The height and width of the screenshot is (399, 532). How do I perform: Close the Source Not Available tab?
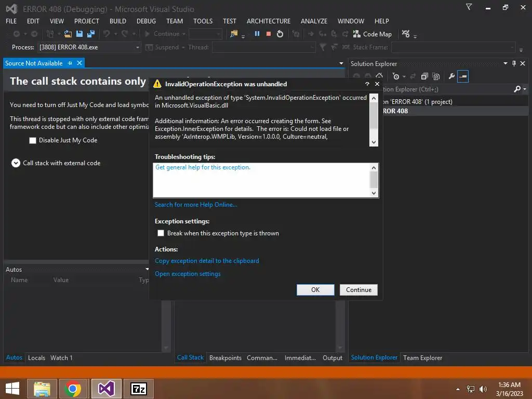[x=79, y=63]
